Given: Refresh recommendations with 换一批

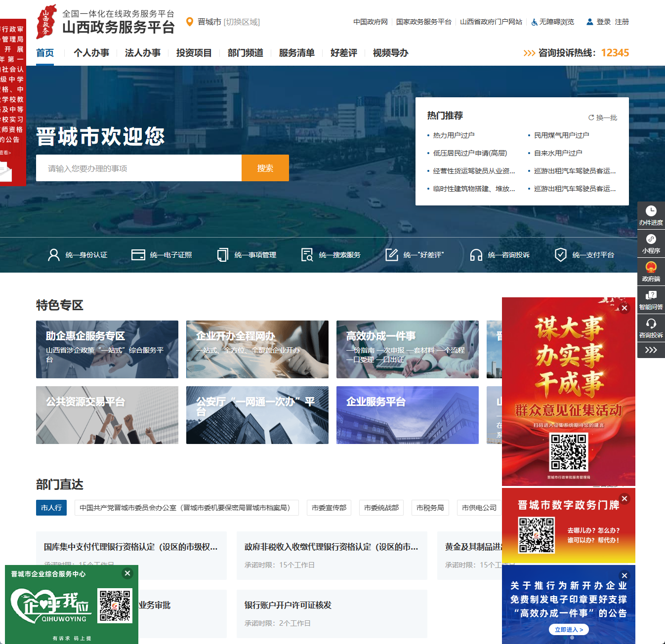Looking at the screenshot, I should (603, 118).
